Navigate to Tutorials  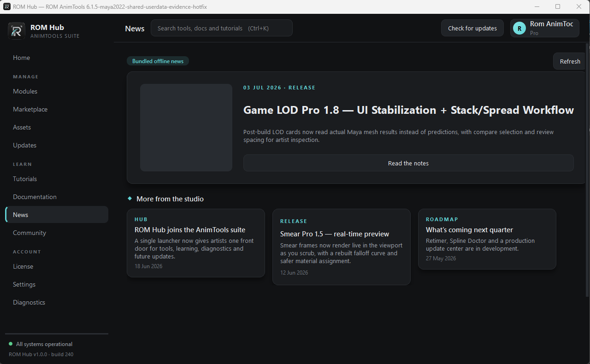point(57,179)
